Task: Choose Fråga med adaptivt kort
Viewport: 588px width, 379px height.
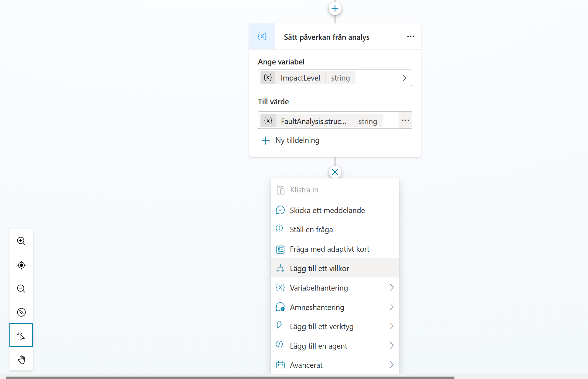Action: click(335, 249)
